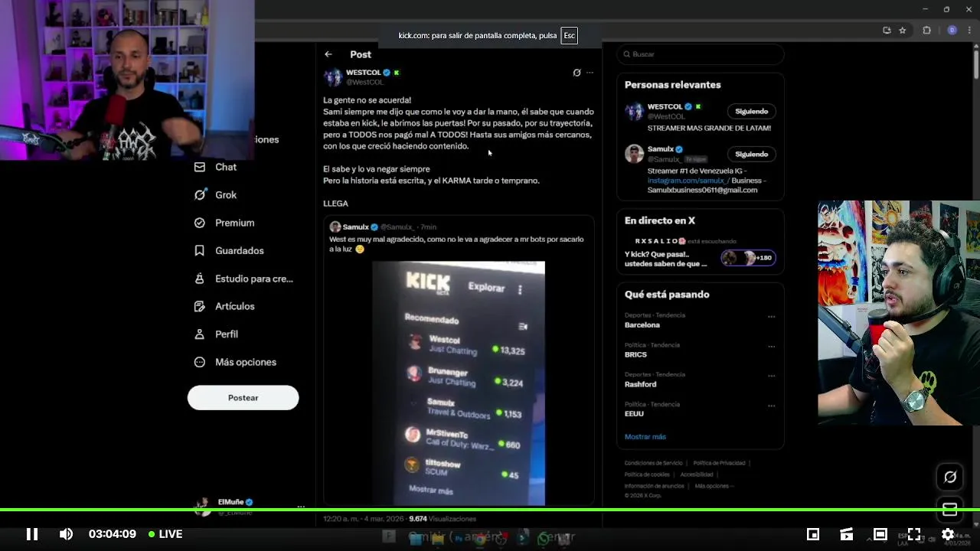Image resolution: width=980 pixels, height=551 pixels.
Task: Open ElMuñe account menu dots
Action: coord(301,507)
